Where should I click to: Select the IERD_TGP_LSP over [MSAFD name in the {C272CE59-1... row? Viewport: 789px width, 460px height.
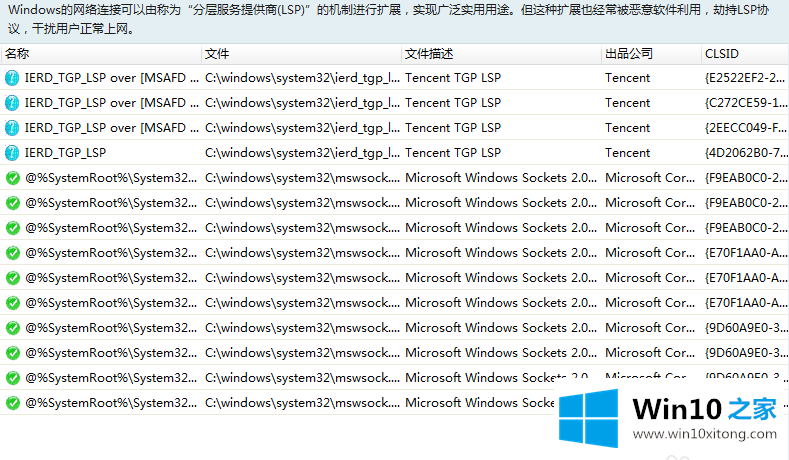point(112,103)
